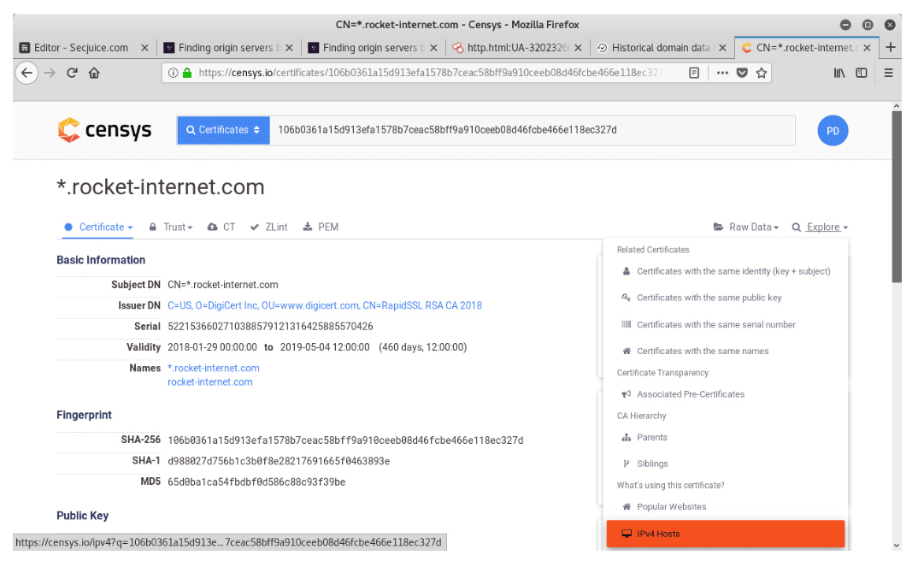Expand the Certificates search type dropdown
Image resolution: width=924 pixels, height=579 pixels.
[x=223, y=130]
